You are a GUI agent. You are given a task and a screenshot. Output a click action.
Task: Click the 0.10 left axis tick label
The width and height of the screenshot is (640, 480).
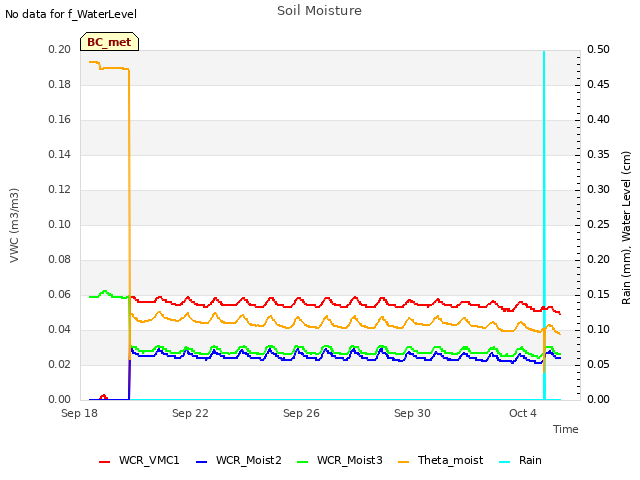click(60, 224)
